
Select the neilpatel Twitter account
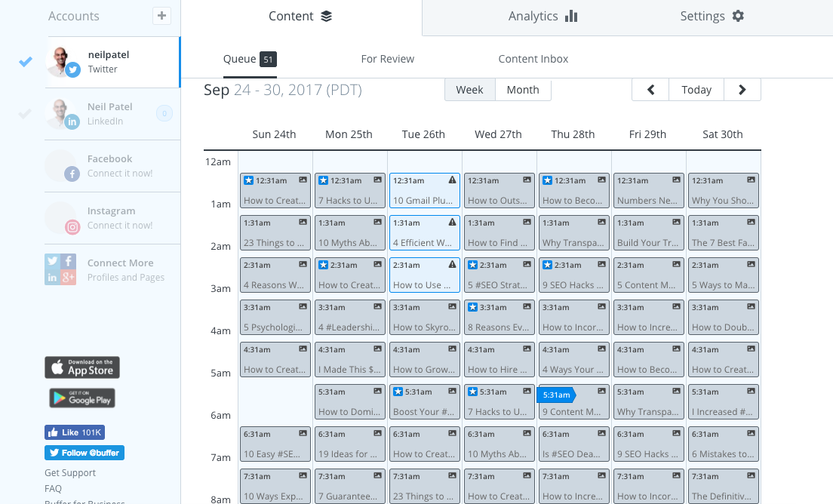[x=112, y=62]
